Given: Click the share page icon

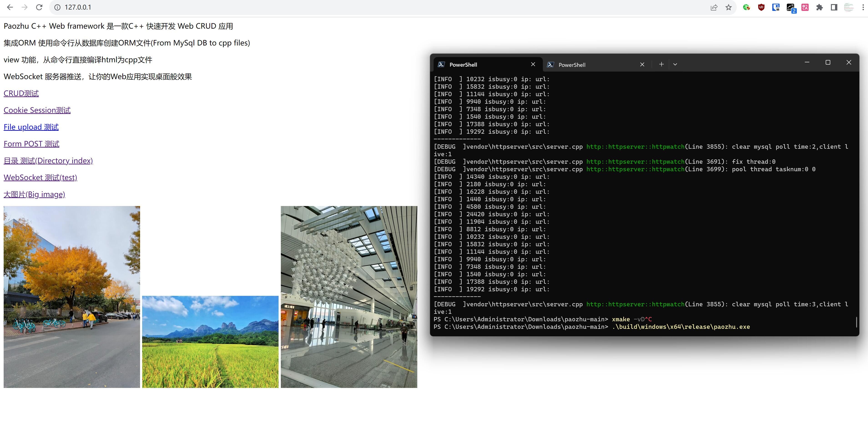Looking at the screenshot, I should point(714,8).
